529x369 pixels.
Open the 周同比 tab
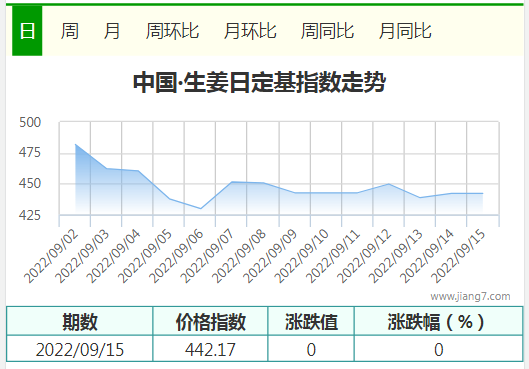pos(327,31)
